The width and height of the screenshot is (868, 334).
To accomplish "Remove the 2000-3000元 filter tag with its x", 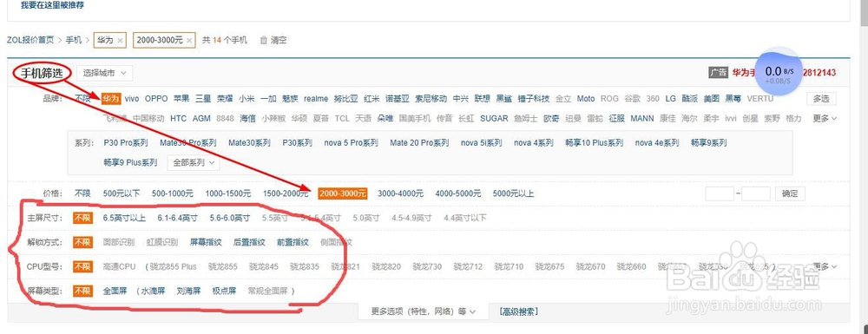I will (x=189, y=41).
